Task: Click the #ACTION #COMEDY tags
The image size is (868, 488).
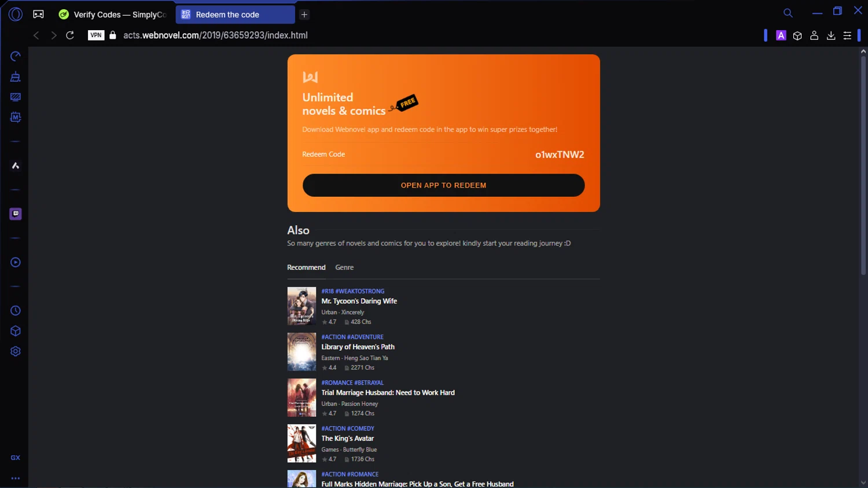Action: pos(347,428)
